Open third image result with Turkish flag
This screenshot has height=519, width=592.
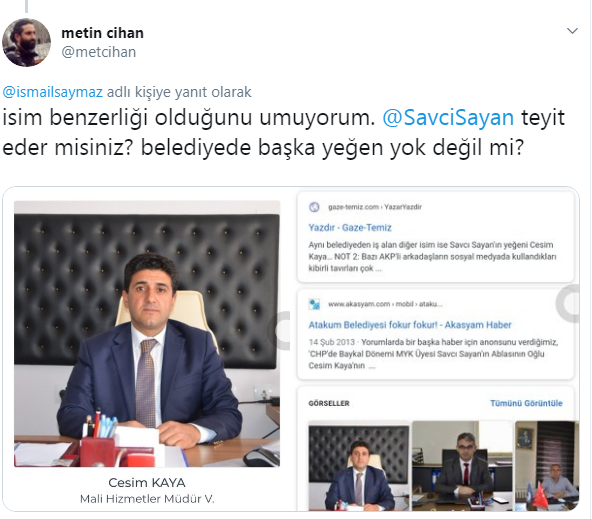tap(547, 466)
